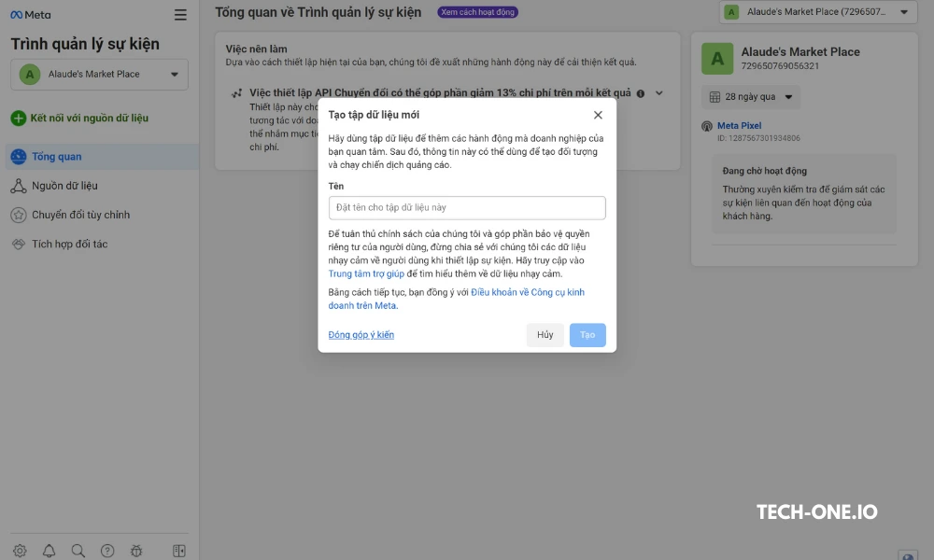This screenshot has height=560, width=934.
Task: Click the Việc nên làm heading
Action: click(x=256, y=49)
